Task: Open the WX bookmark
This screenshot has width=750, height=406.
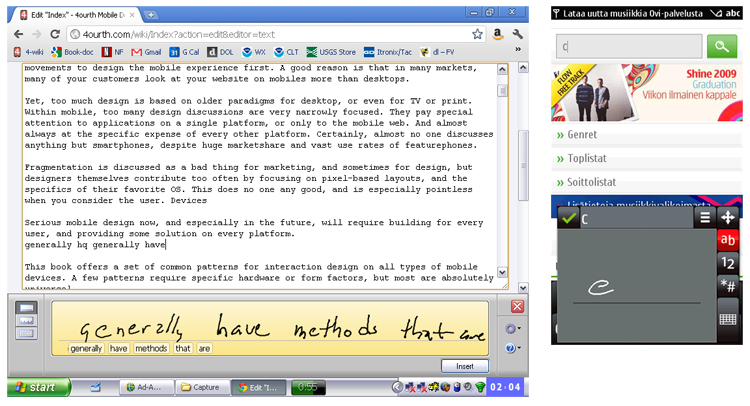Action: click(x=254, y=52)
